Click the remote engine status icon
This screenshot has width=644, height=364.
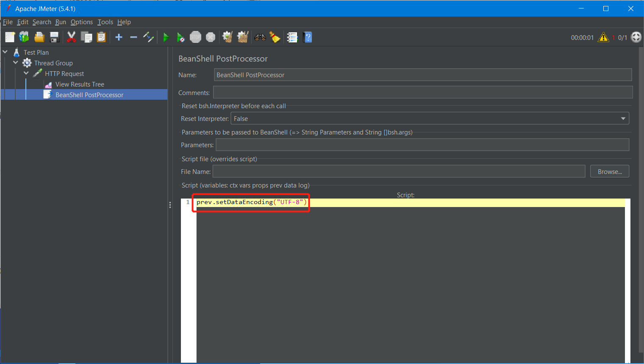[x=636, y=37]
